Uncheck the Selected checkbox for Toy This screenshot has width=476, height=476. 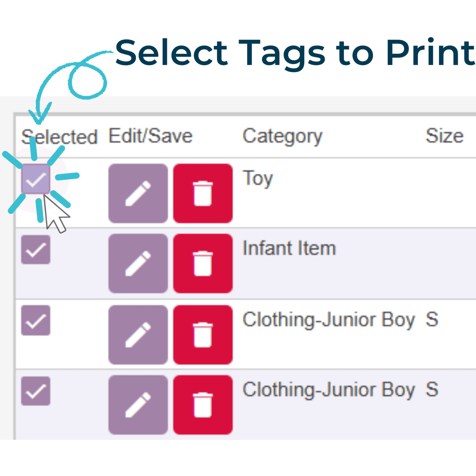tap(36, 179)
